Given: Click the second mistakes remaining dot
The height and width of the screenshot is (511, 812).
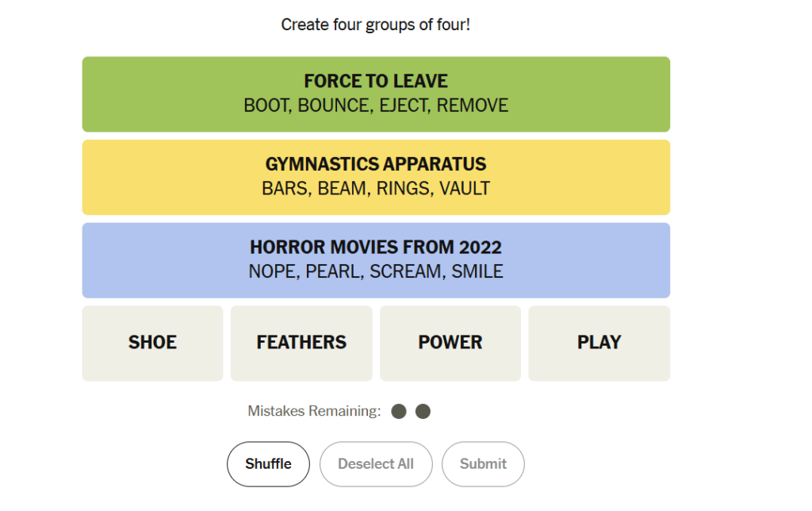Looking at the screenshot, I should (x=423, y=412).
